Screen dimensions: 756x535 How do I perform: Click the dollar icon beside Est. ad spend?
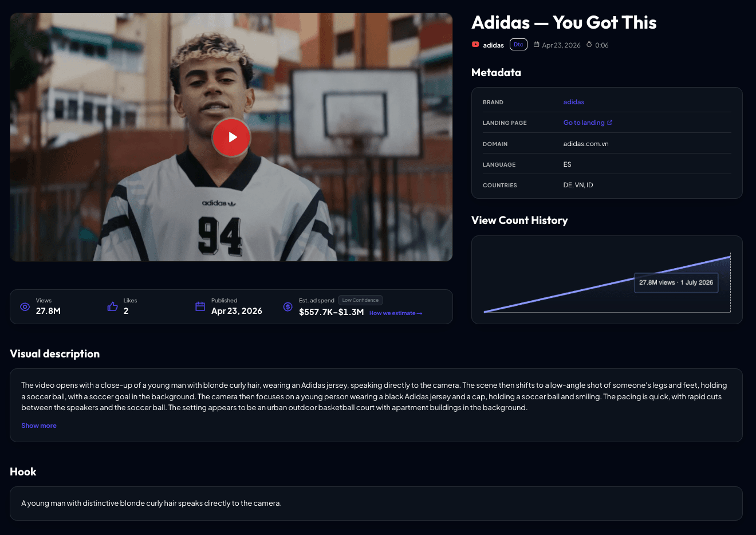click(288, 306)
